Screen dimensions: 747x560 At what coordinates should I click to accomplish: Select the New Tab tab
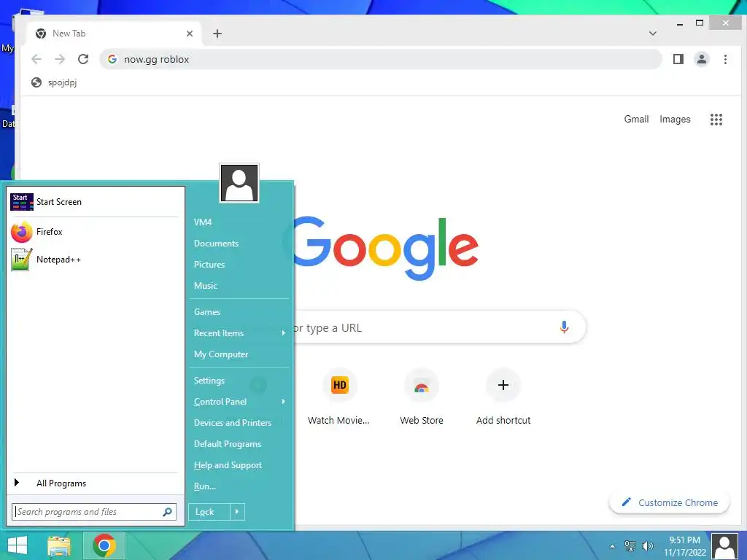tap(114, 34)
